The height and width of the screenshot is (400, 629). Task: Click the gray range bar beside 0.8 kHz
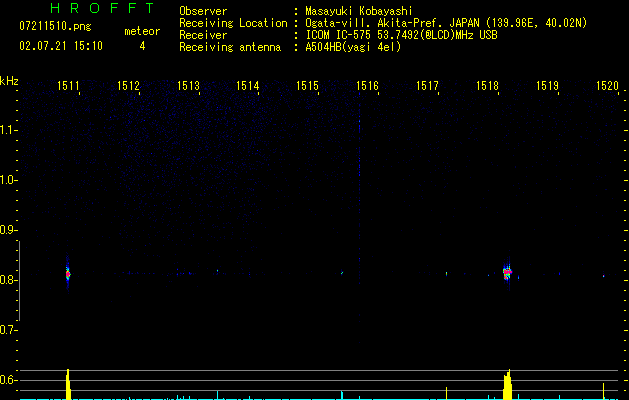(x=19, y=281)
